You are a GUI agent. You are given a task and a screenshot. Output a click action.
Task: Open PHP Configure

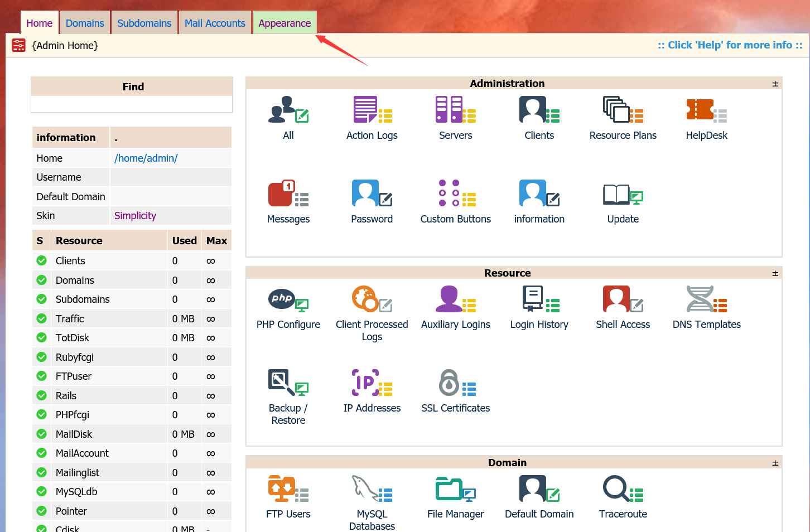pos(288,299)
